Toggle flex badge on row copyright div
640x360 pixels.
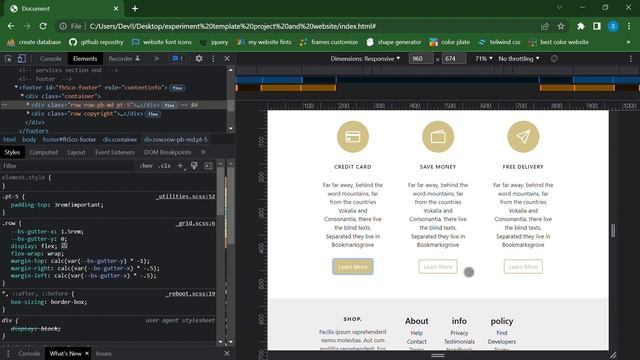click(x=153, y=114)
